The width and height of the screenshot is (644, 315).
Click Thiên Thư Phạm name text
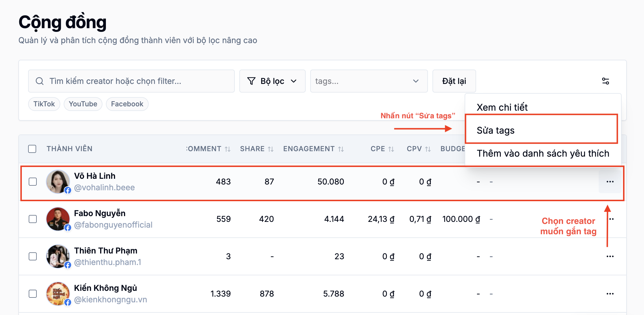coord(106,251)
